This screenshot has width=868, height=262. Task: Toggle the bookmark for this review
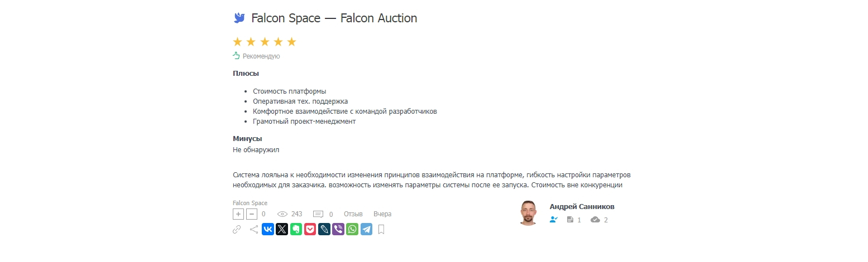click(x=382, y=229)
